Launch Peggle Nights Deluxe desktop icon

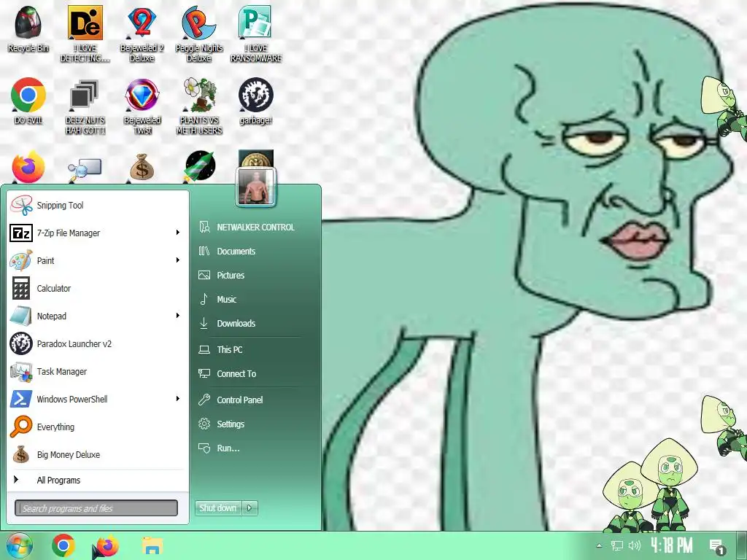click(198, 34)
